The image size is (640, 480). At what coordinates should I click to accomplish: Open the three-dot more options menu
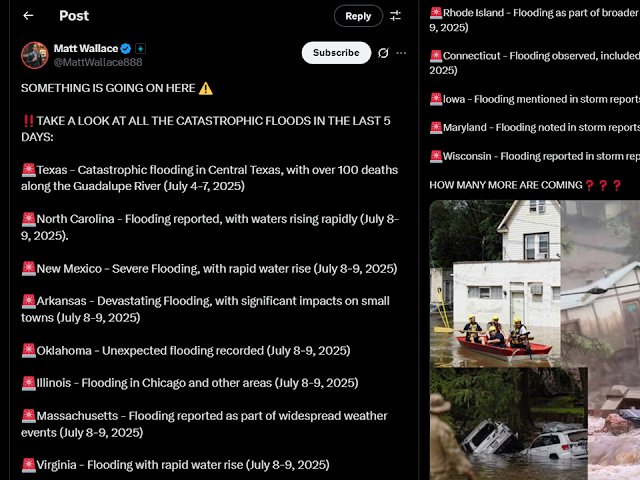[401, 53]
